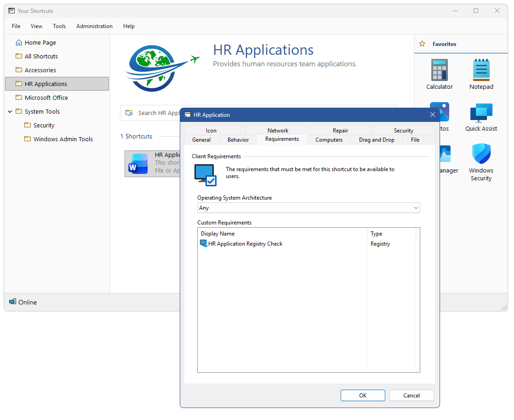
Task: Collapse the System Tools tree node
Action: (10, 112)
